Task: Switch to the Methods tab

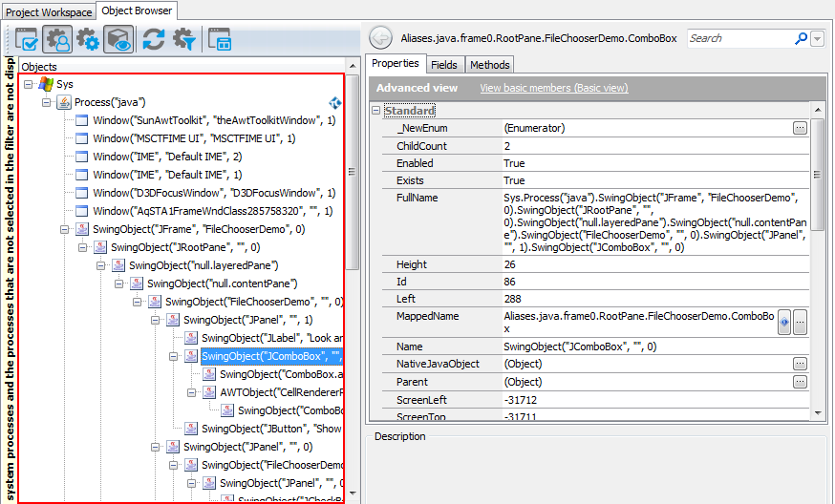Action: click(489, 65)
